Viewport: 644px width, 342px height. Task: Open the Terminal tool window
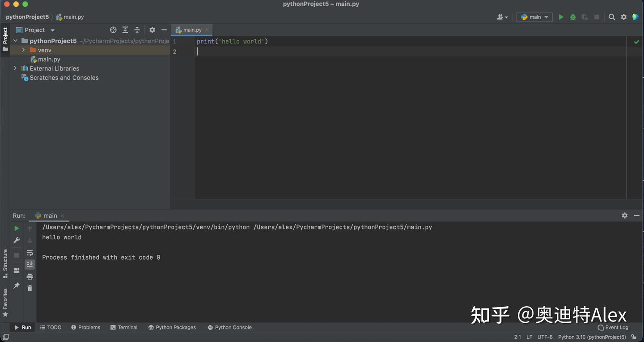click(124, 327)
